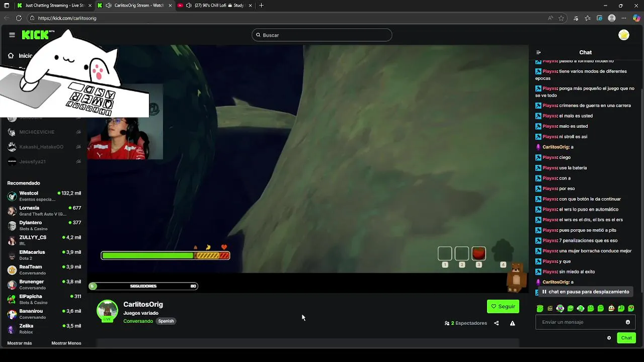Resume chat paused for scrolling
Image resolution: width=644 pixels, height=362 pixels.
tap(585, 292)
